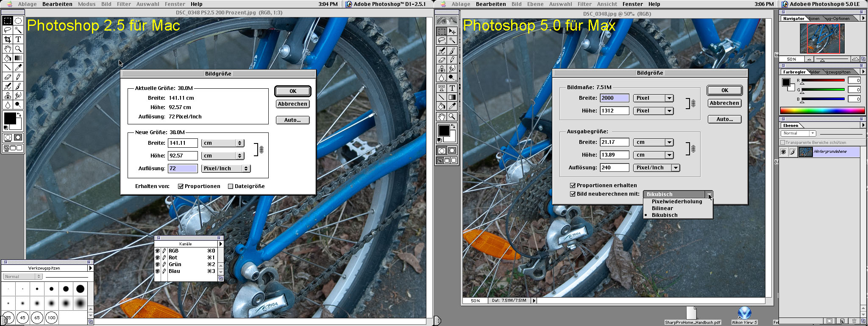Click Abbrechen in Photoshop 2.5 dialog
The image size is (868, 326).
(x=292, y=104)
